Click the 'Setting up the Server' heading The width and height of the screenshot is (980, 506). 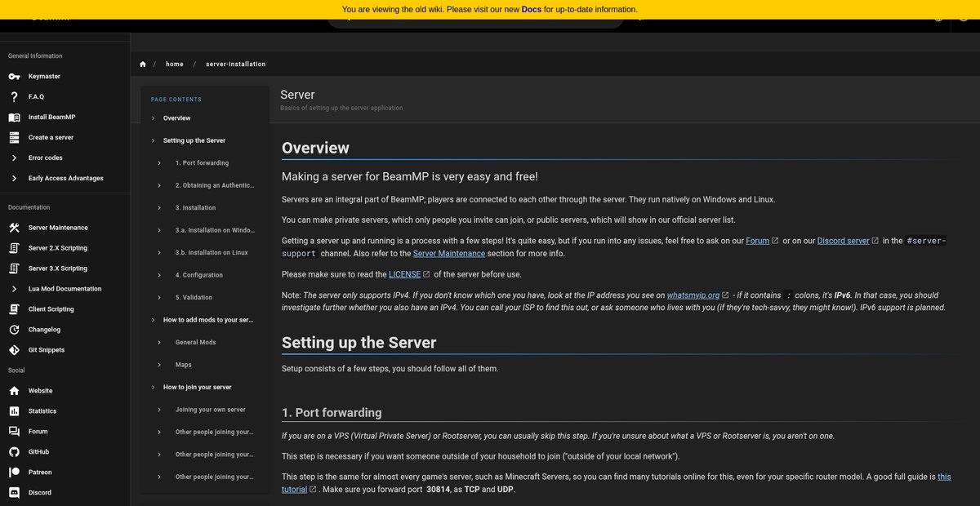pyautogui.click(x=359, y=343)
